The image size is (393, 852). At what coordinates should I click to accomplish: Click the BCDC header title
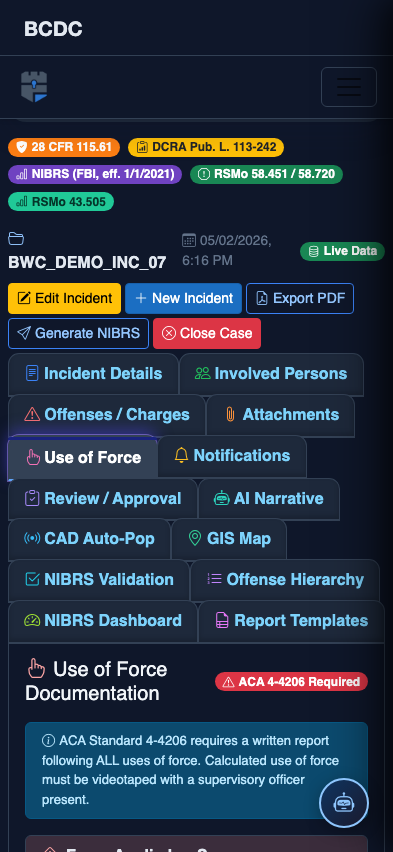pyautogui.click(x=53, y=29)
